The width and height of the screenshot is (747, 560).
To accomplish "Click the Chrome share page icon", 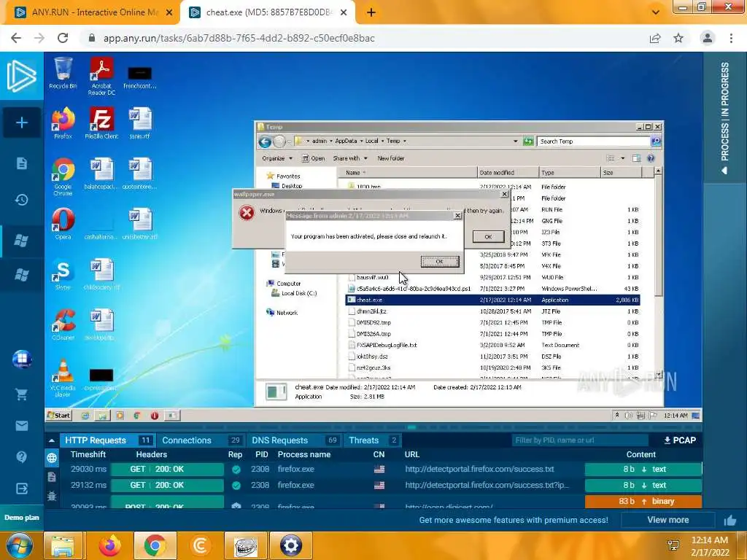I will click(655, 38).
